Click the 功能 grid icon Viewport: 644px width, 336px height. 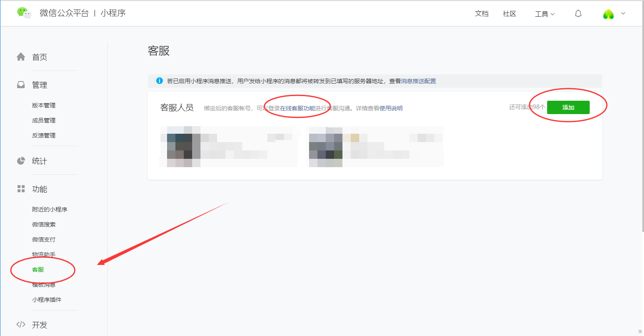21,189
